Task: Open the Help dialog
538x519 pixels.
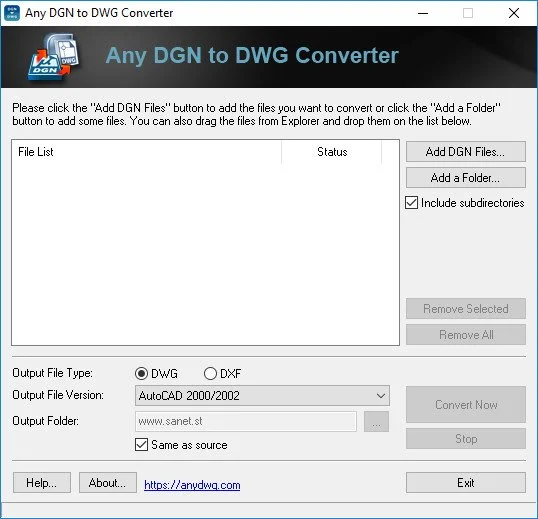Action: (42, 483)
